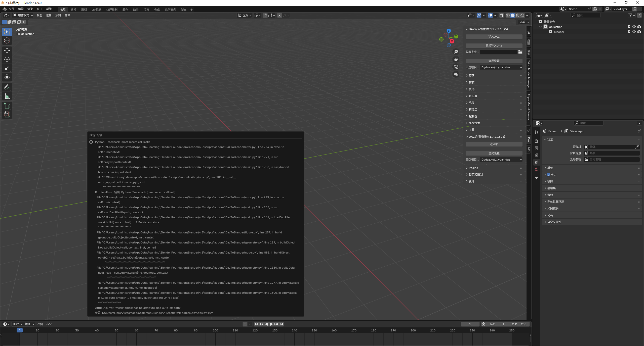644x346 pixels.
Task: Open the Output properties tab icon
Action: (537, 148)
